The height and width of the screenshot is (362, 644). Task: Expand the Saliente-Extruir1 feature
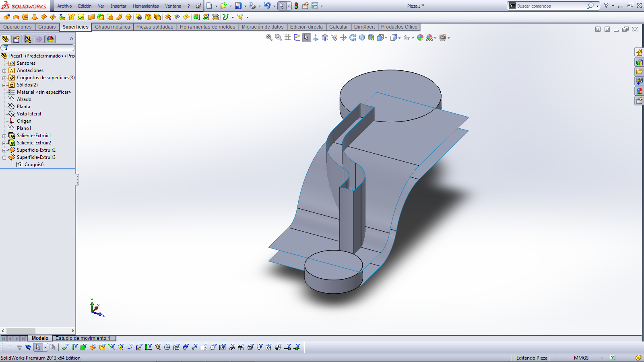tap(4, 136)
